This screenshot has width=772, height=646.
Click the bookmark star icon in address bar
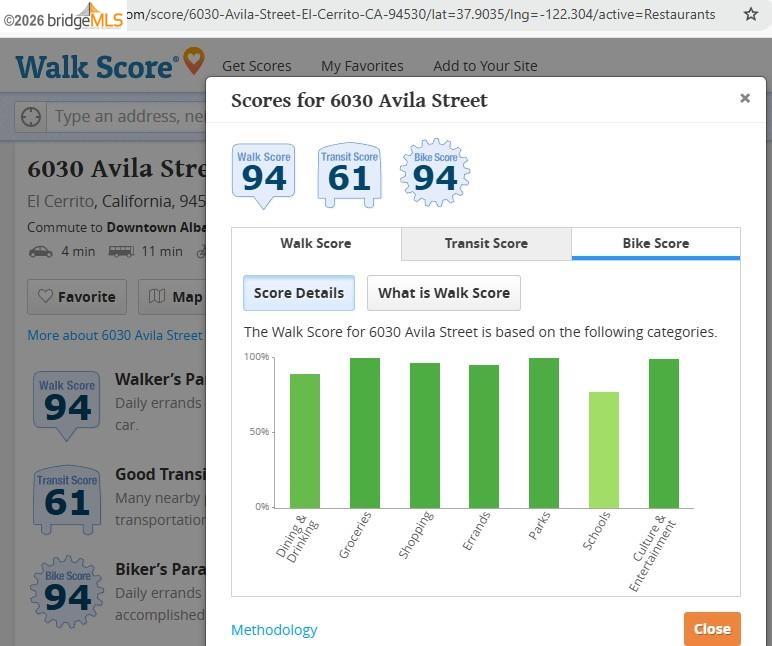point(750,14)
